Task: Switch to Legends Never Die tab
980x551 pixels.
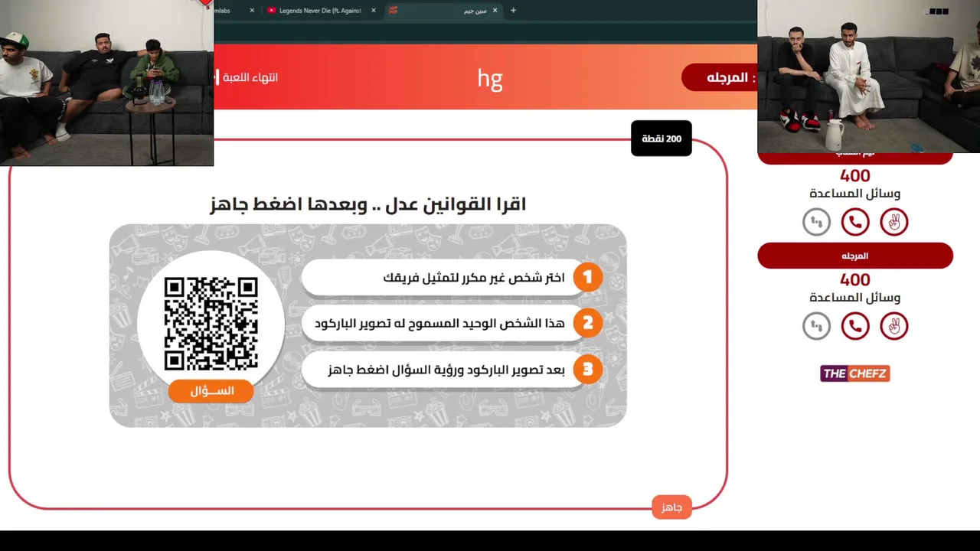Action: click(322, 11)
